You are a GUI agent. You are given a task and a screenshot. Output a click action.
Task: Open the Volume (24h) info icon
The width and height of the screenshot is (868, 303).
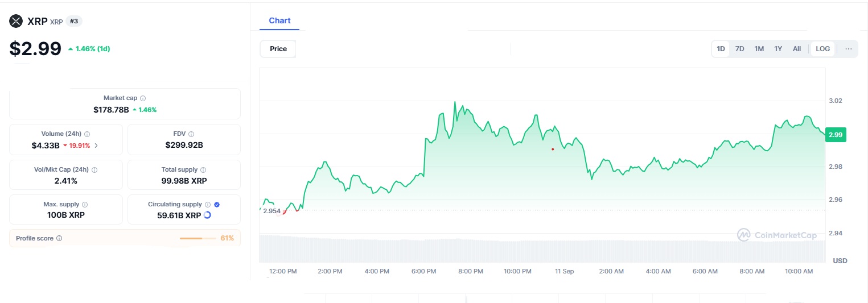(x=87, y=134)
